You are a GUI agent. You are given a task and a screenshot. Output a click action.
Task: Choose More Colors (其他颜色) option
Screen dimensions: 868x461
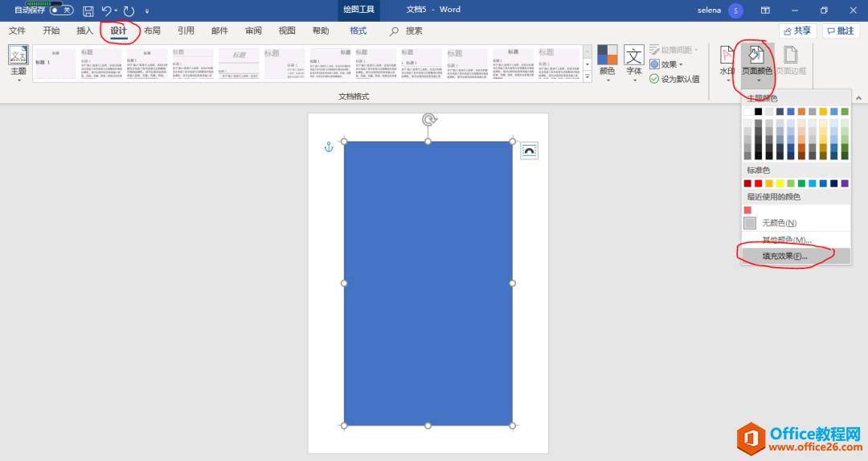pyautogui.click(x=786, y=240)
